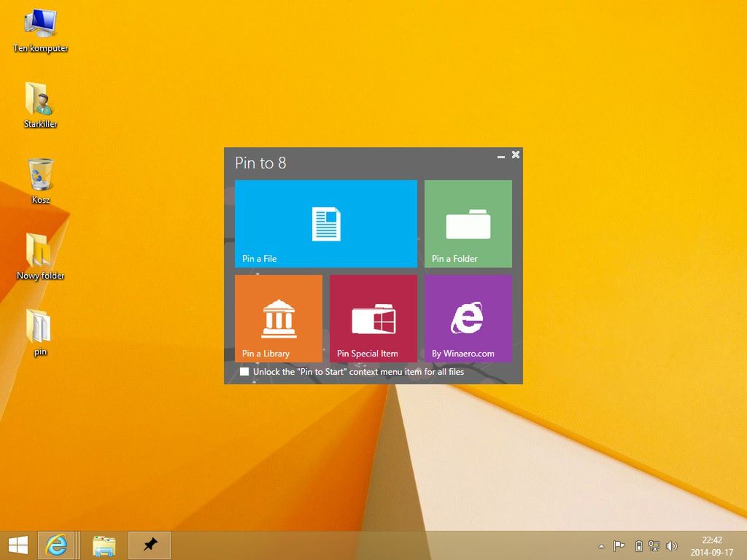This screenshot has height=560, width=747.
Task: Open the network tray icon
Action: [654, 545]
